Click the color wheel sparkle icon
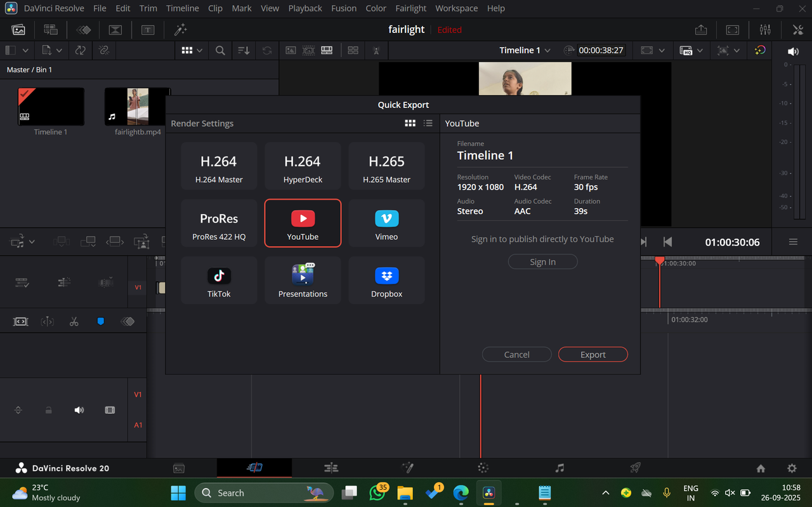Viewport: 812px width, 507px height. click(759, 50)
